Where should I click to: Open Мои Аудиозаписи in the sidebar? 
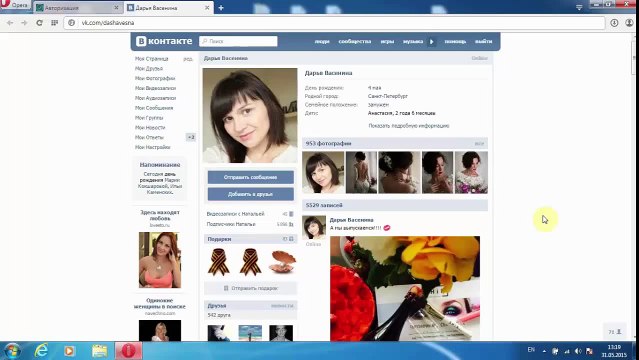click(155, 98)
